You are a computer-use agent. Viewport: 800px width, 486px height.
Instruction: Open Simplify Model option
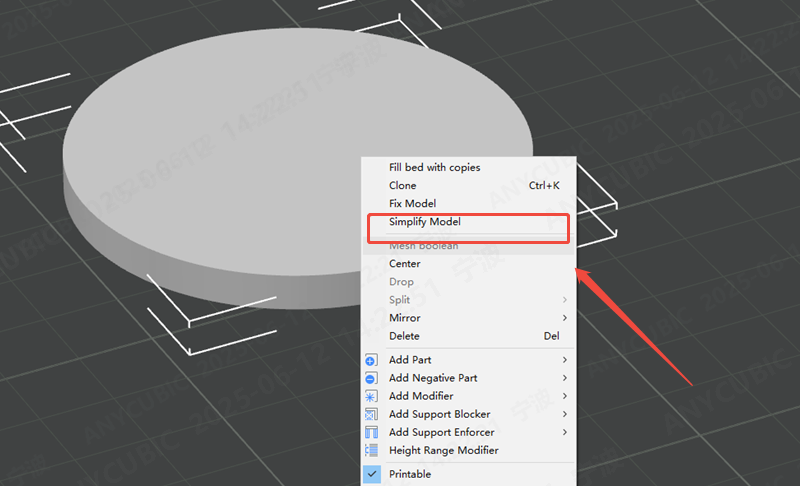pyautogui.click(x=469, y=222)
